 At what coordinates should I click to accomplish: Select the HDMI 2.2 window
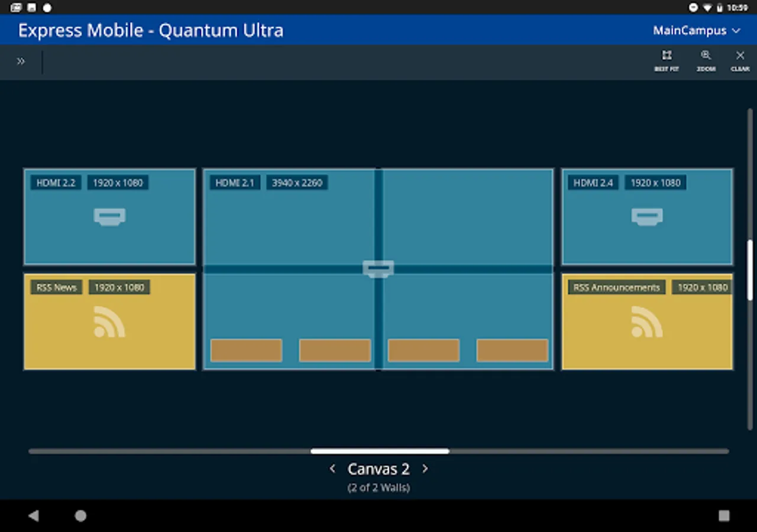(109, 216)
